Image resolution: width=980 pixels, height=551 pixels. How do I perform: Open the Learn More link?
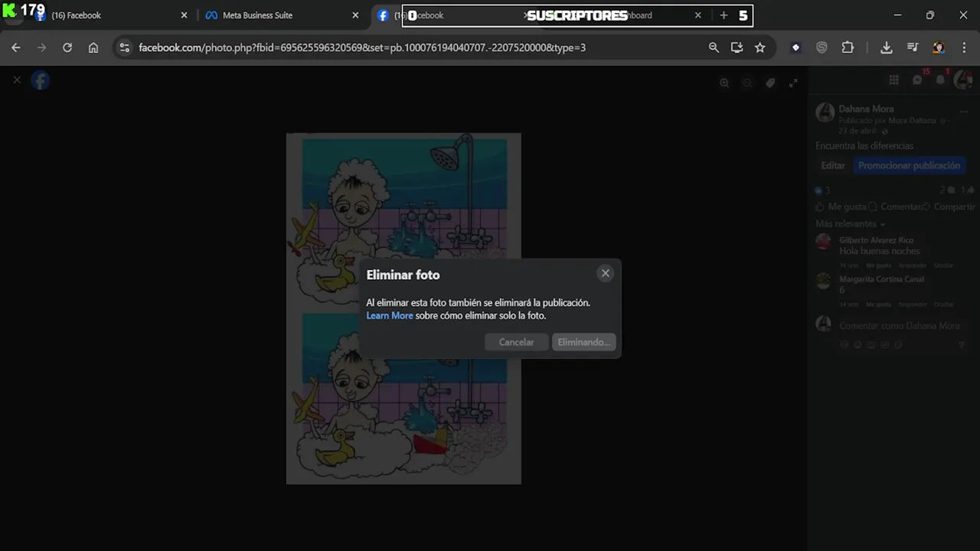(390, 315)
